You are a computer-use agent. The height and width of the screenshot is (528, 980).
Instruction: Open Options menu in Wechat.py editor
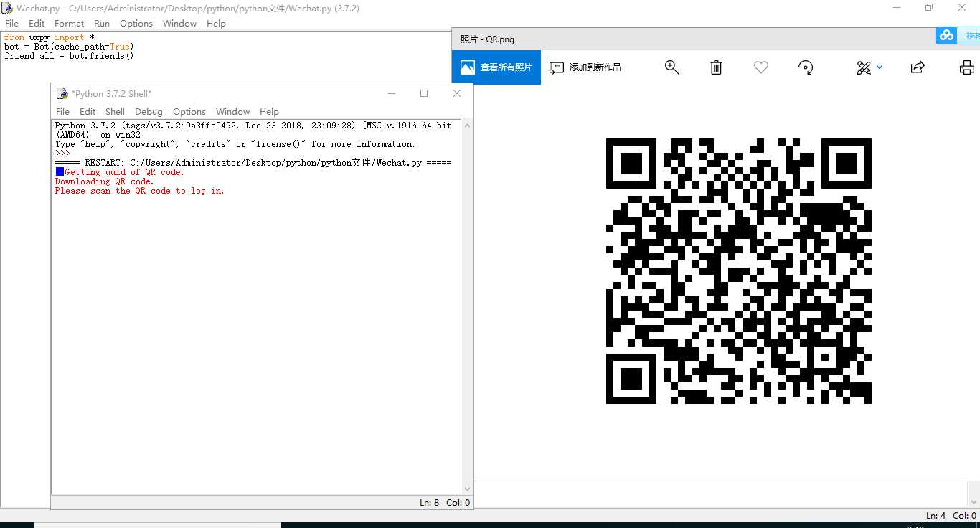click(x=136, y=24)
